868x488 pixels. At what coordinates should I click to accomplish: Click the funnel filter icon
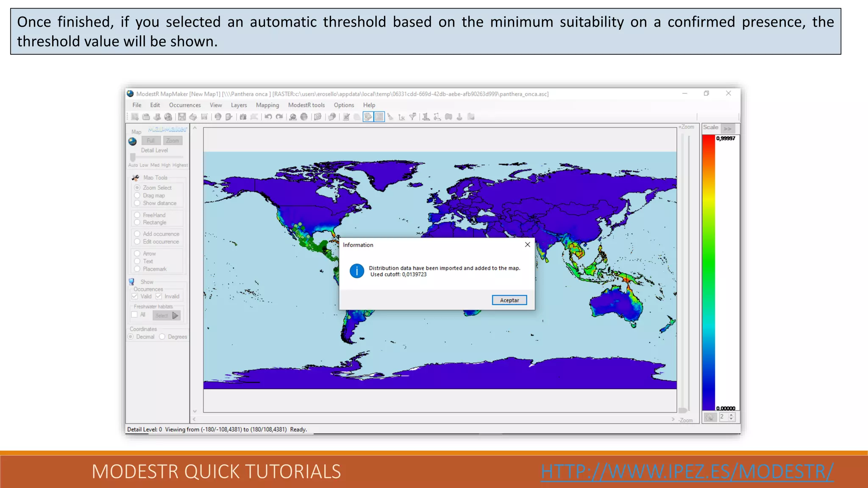[x=412, y=117]
